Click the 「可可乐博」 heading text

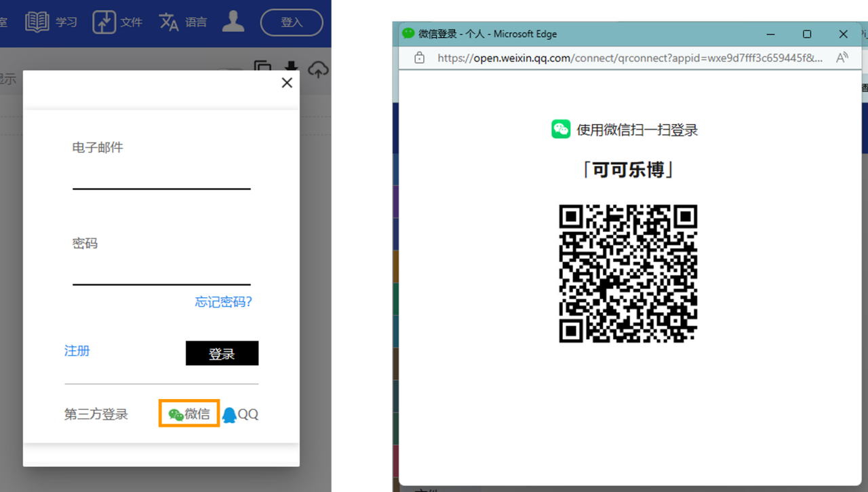628,170
